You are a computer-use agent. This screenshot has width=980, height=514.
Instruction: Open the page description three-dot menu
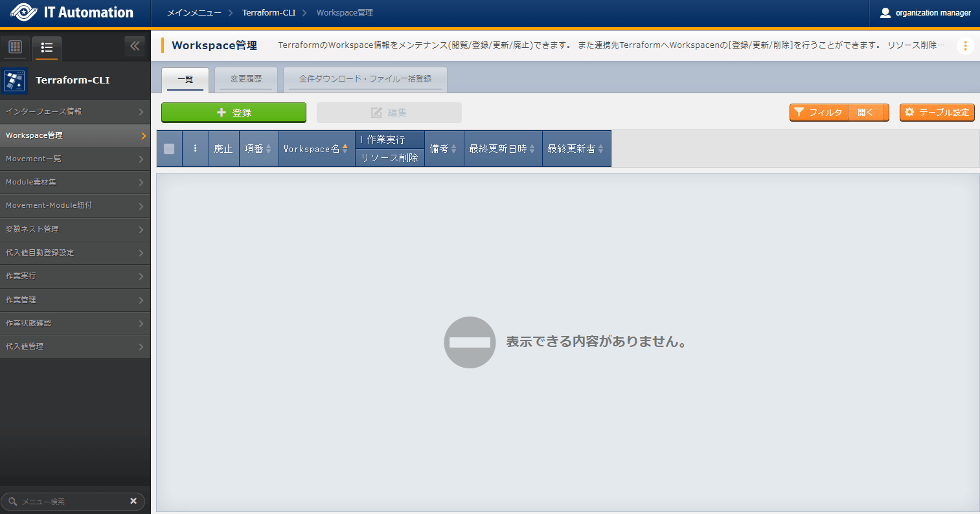tap(965, 46)
